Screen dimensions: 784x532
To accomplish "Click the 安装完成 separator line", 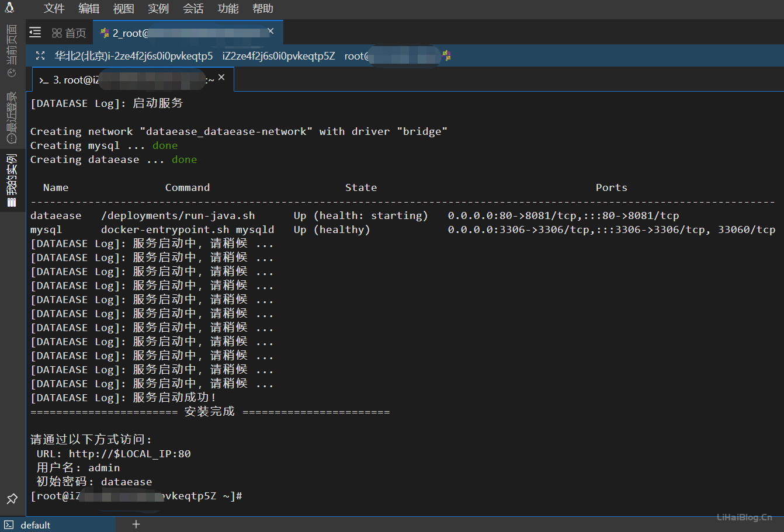I will coord(210,412).
